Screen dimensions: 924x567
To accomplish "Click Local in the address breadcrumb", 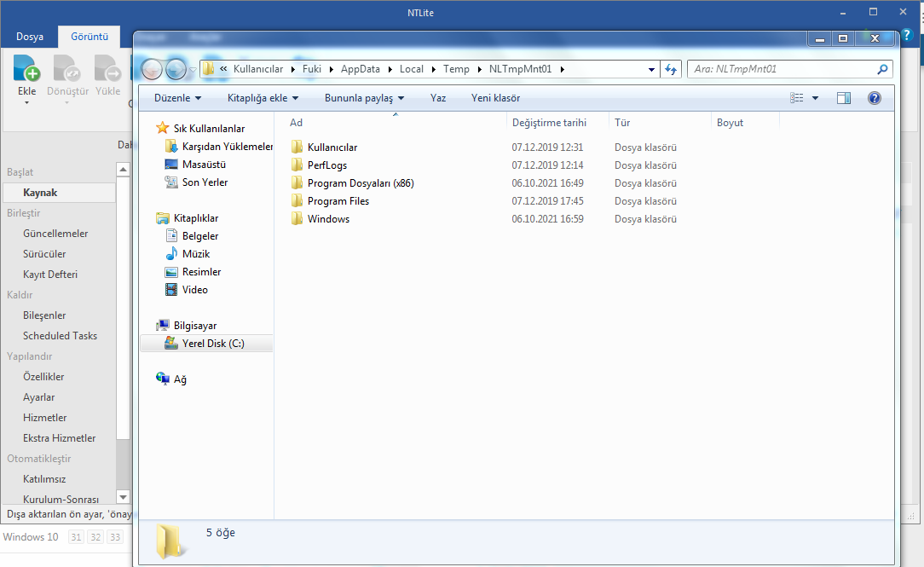I will pos(412,69).
